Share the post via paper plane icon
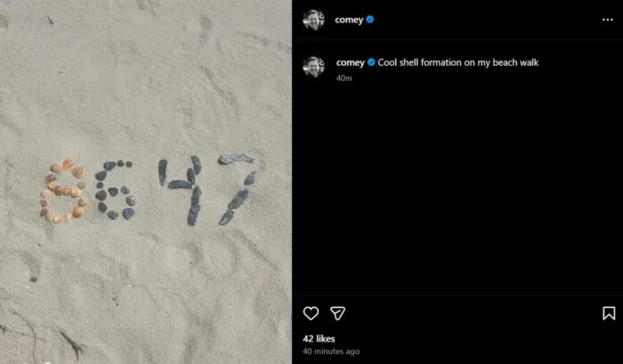The height and width of the screenshot is (364, 623). (337, 313)
